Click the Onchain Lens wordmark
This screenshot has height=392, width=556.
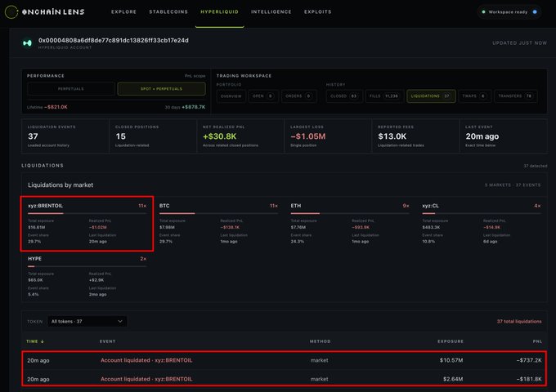coord(53,11)
